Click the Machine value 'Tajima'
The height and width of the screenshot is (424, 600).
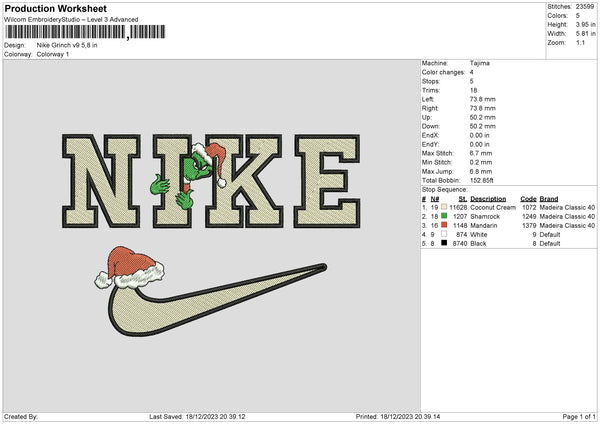click(x=479, y=63)
